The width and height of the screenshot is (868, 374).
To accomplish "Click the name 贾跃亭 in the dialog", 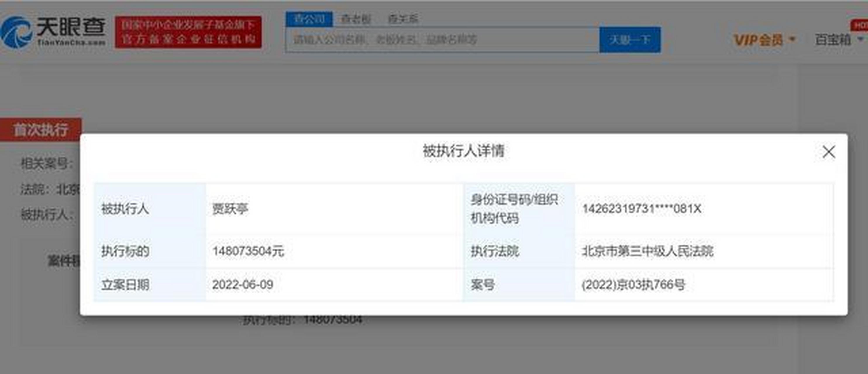I will (230, 209).
